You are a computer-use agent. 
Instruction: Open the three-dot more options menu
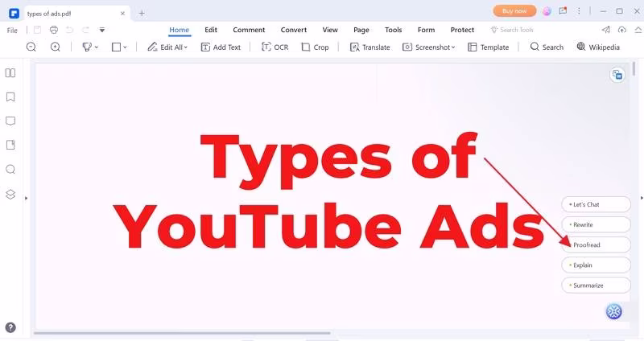click(579, 11)
